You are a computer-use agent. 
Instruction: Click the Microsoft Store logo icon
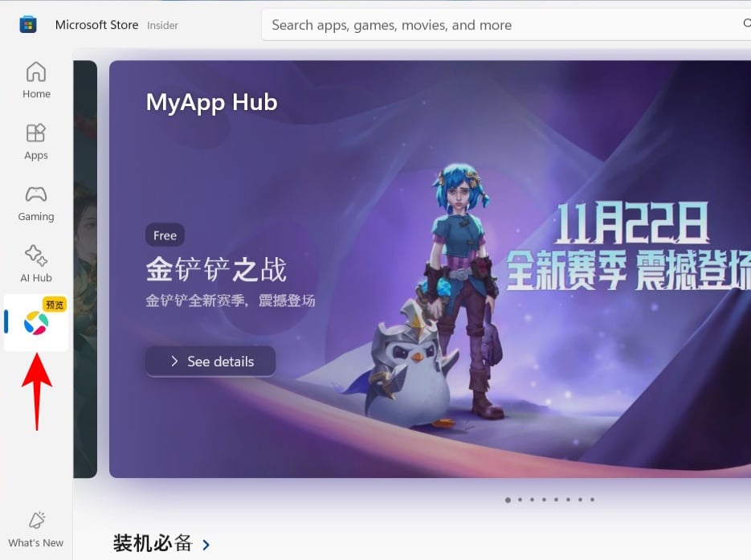(28, 25)
